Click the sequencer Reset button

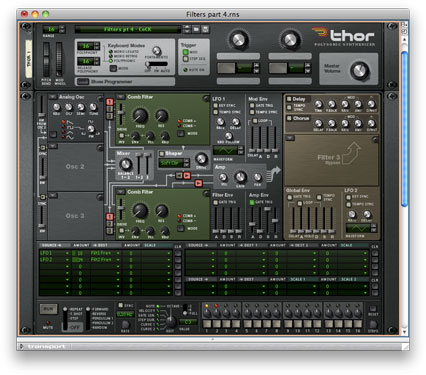pyautogui.click(x=373, y=309)
